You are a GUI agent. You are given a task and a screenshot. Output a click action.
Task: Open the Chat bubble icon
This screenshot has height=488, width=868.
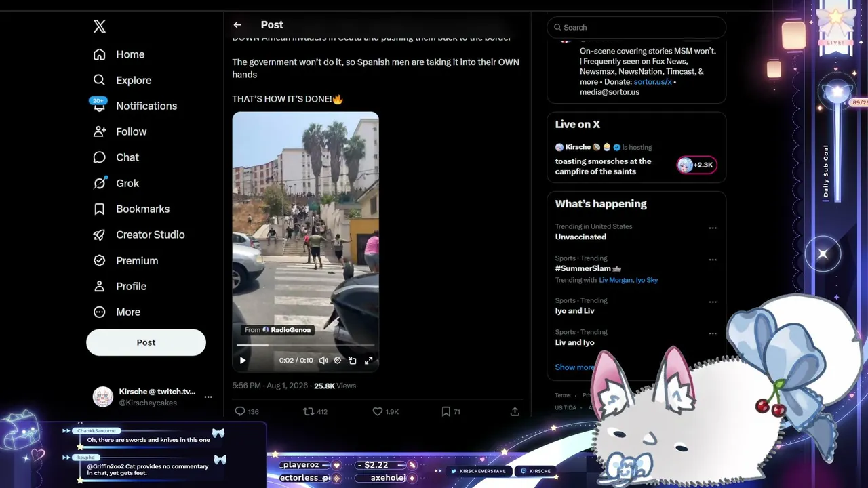click(100, 157)
